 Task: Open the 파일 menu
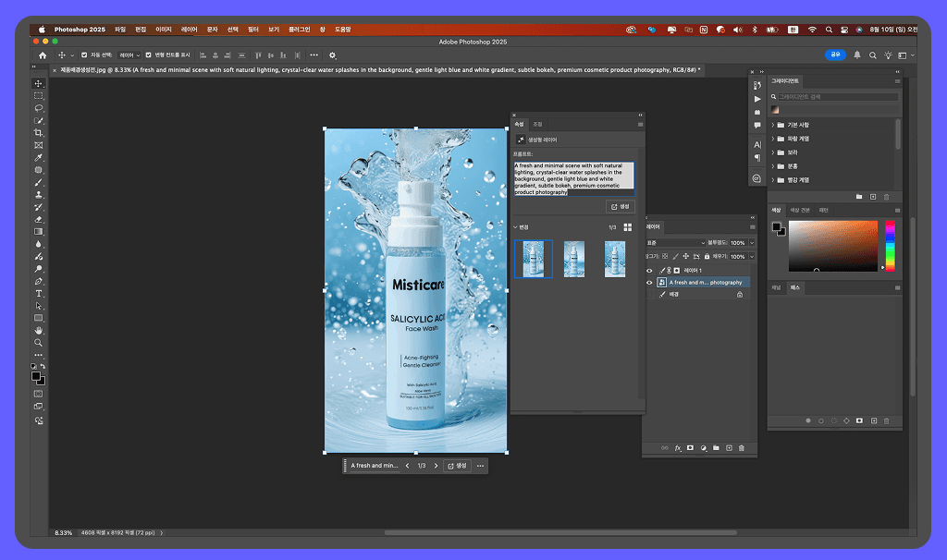[120, 30]
